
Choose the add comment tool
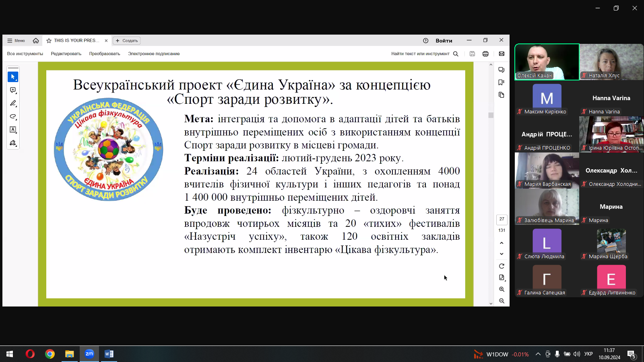pyautogui.click(x=13, y=90)
